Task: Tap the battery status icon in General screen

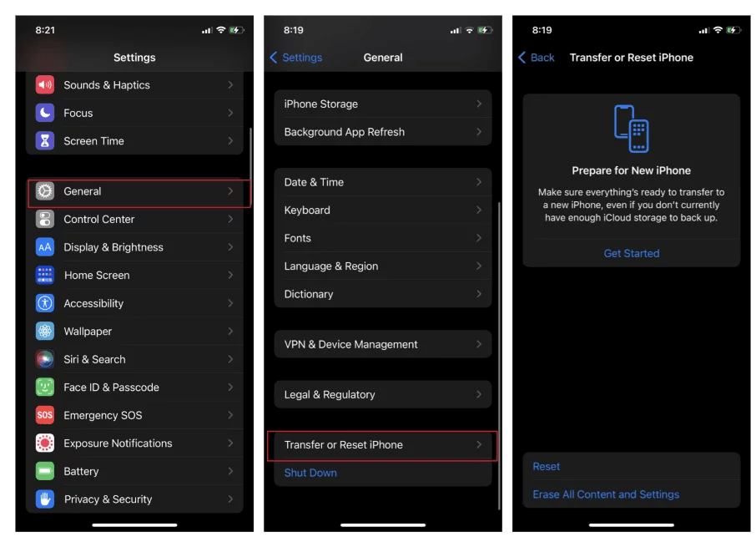Action: [x=485, y=30]
